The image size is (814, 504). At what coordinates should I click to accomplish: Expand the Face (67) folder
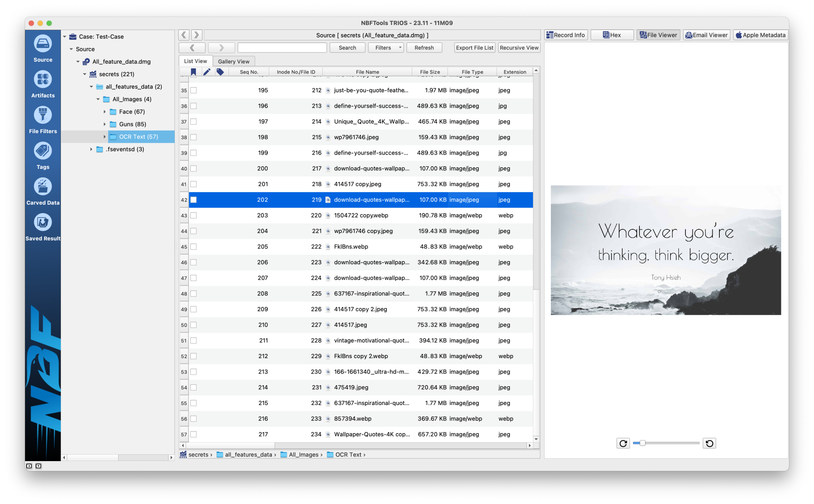click(x=105, y=112)
